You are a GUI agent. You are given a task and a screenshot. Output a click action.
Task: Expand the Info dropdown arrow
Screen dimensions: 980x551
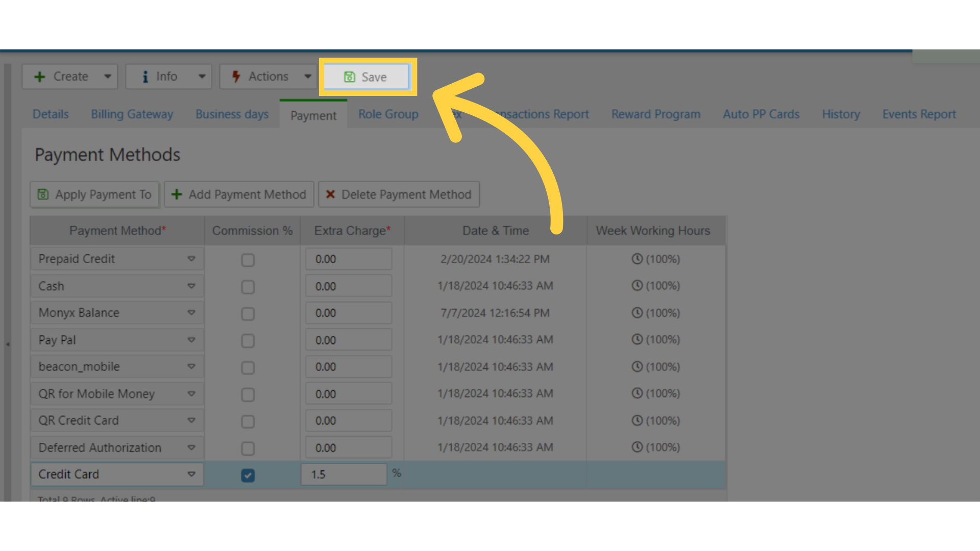tap(202, 77)
